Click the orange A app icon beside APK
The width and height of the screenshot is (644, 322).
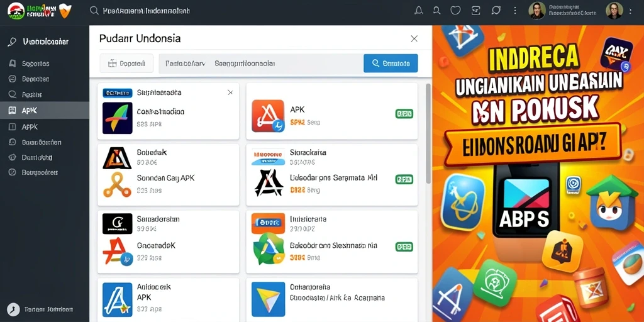(x=268, y=116)
